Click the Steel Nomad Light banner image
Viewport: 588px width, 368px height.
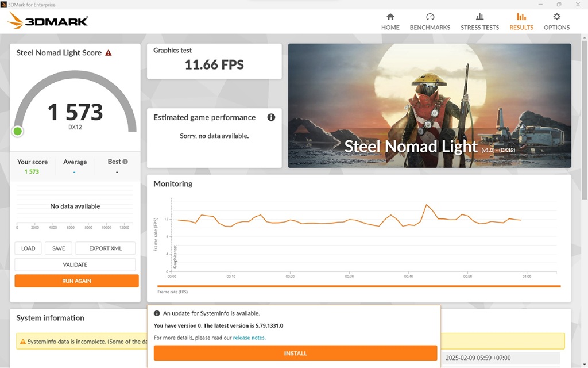[430, 106]
